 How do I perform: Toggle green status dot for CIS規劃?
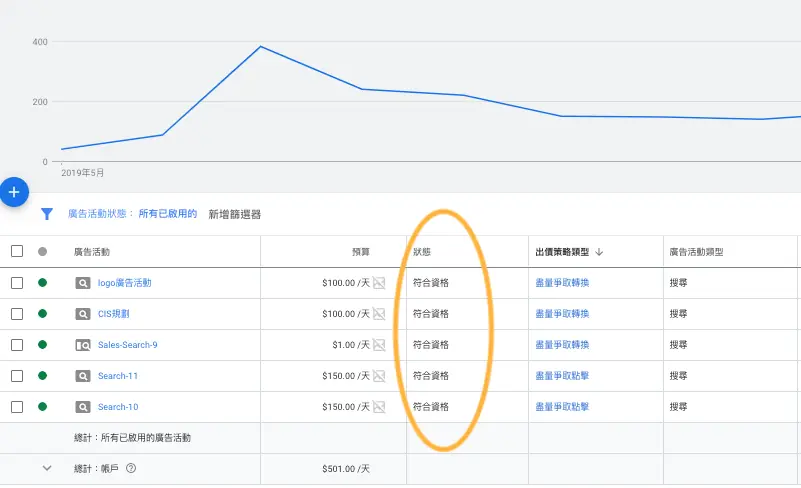click(42, 314)
